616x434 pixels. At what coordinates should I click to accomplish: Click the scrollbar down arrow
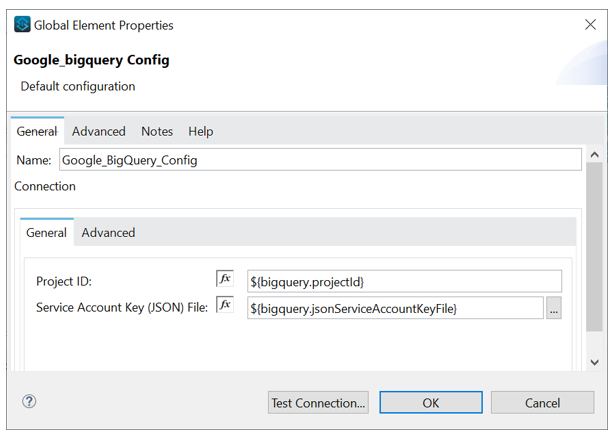point(594,362)
